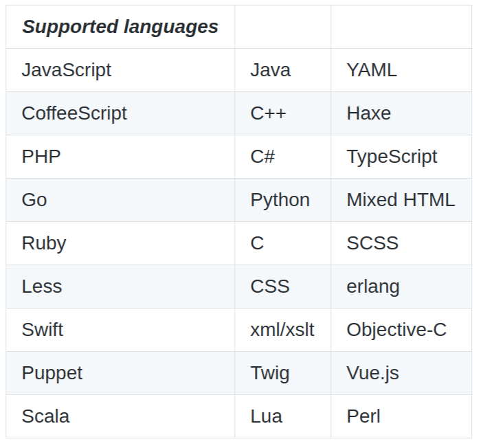
Task: Click the Supported languages header cell
Action: [x=120, y=27]
